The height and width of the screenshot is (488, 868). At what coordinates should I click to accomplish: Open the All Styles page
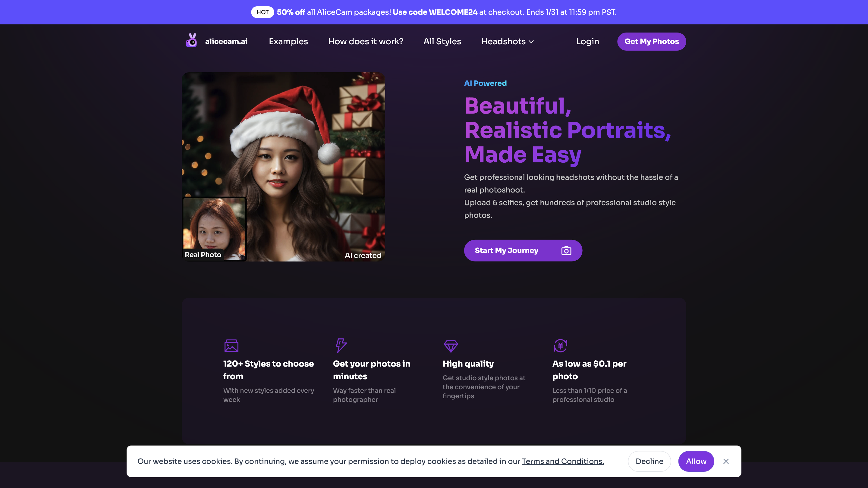pyautogui.click(x=442, y=42)
